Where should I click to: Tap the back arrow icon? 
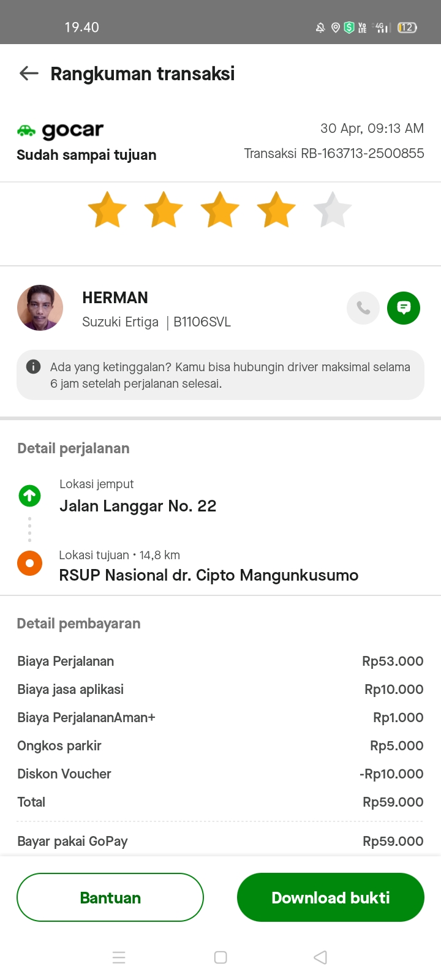[29, 74]
